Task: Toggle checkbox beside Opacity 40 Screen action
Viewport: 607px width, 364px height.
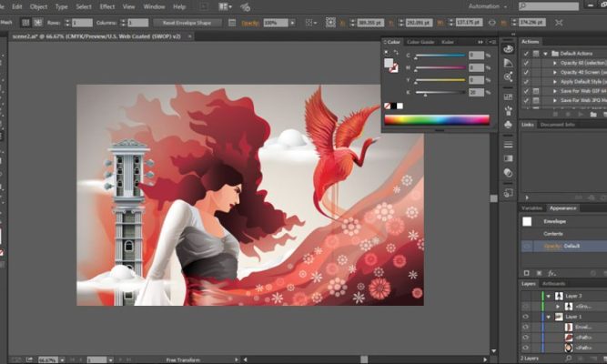Action: click(x=526, y=73)
